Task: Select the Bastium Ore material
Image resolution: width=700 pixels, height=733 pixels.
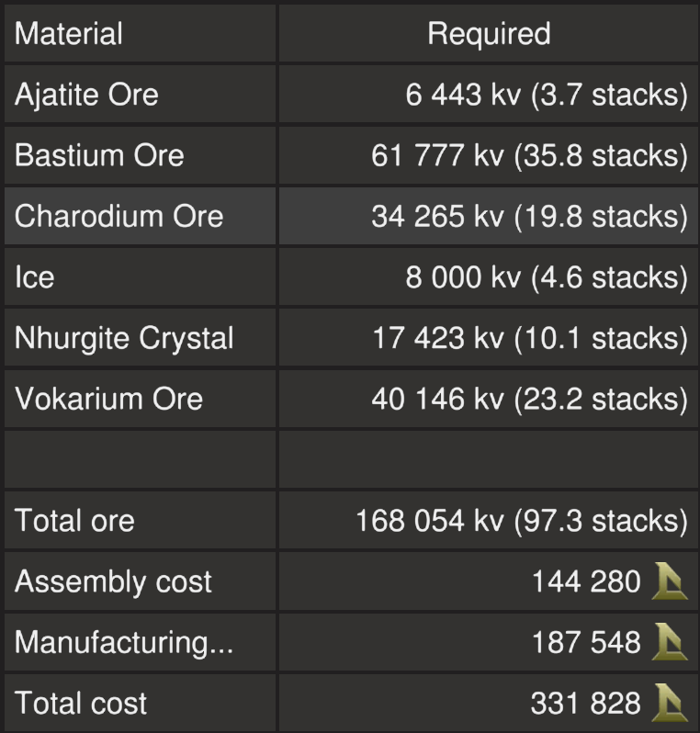Action: point(99,155)
